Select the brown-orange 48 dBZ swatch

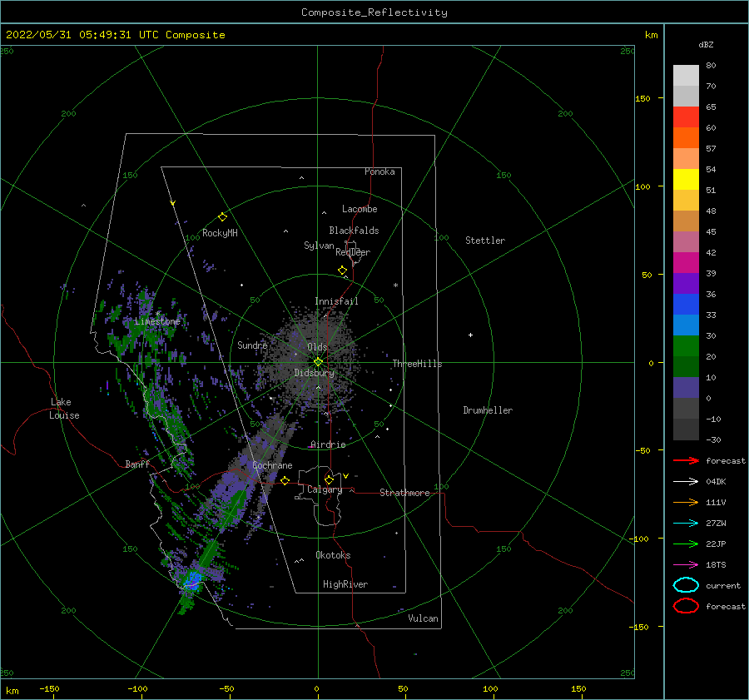click(x=686, y=221)
